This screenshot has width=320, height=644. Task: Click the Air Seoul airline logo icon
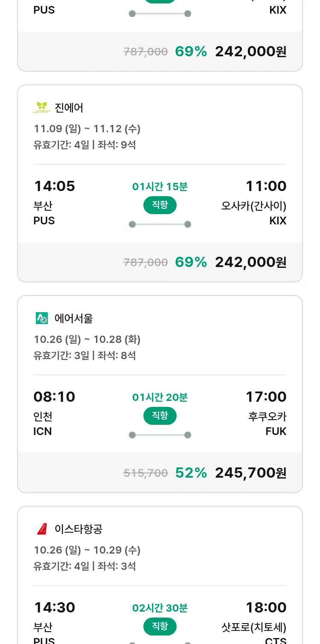pos(42,318)
